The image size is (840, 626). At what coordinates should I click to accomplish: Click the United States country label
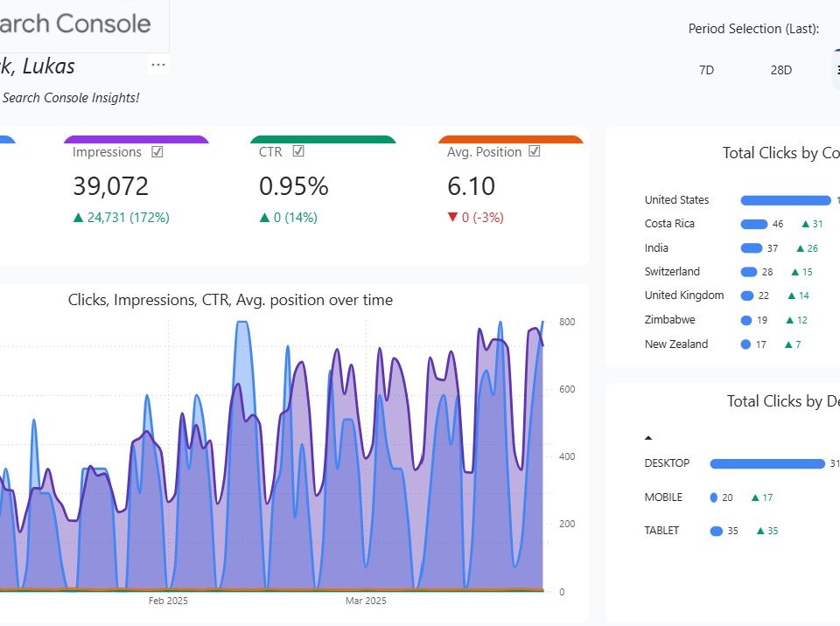(676, 199)
